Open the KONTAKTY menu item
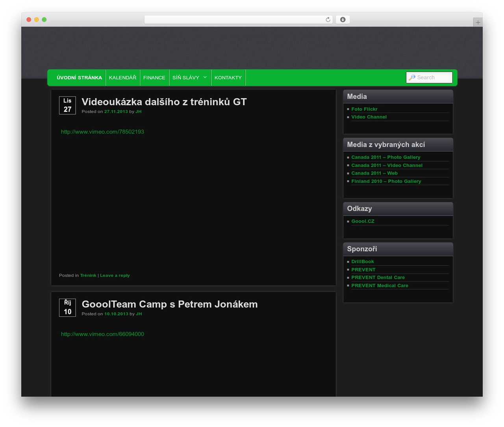The image size is (504, 427). pyautogui.click(x=228, y=78)
